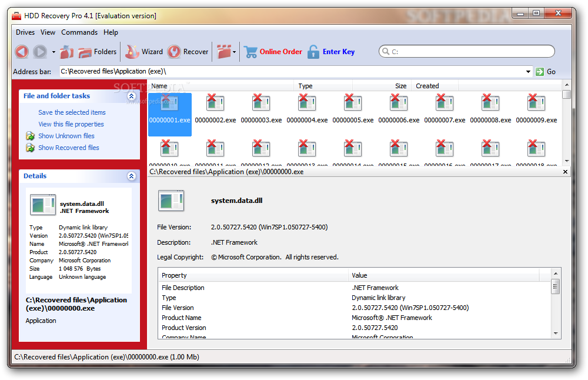The image size is (588, 380).
Task: Sort files by Created column header
Action: coord(435,86)
